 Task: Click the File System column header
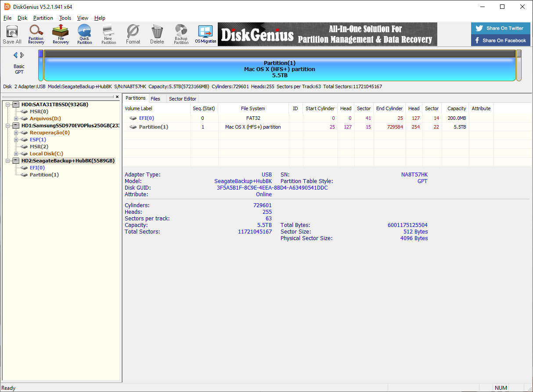253,108
